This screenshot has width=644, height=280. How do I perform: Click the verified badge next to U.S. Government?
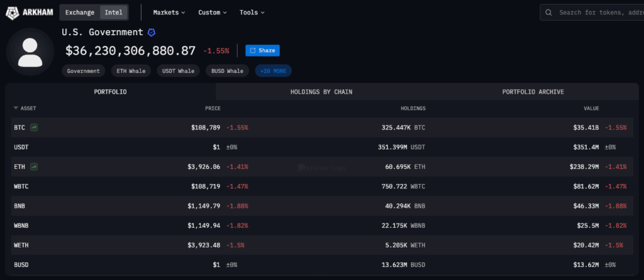(152, 32)
